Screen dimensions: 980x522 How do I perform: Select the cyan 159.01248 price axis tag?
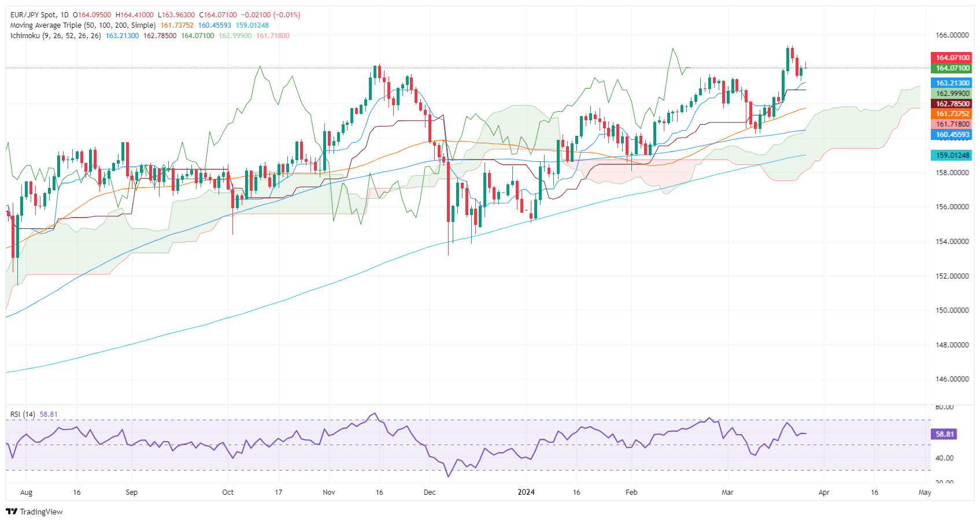tap(951, 156)
